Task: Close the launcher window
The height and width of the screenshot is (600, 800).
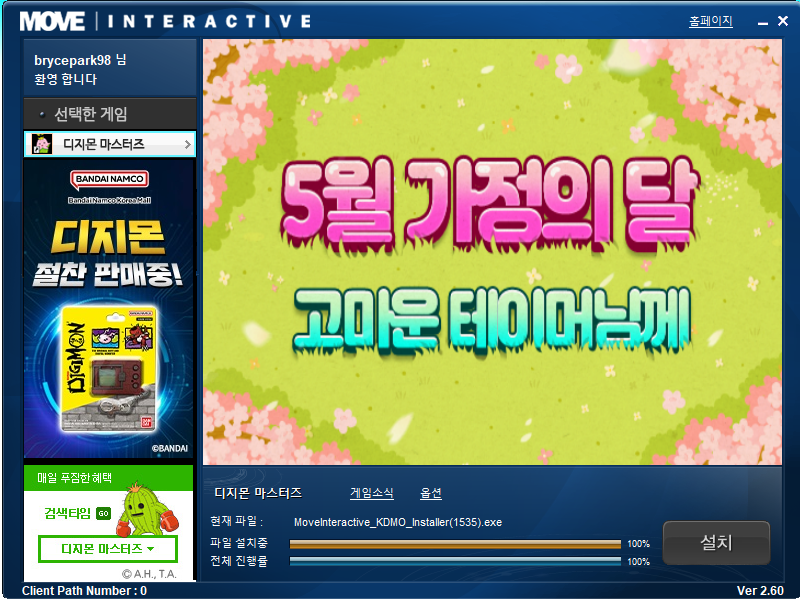Action: coord(783,21)
